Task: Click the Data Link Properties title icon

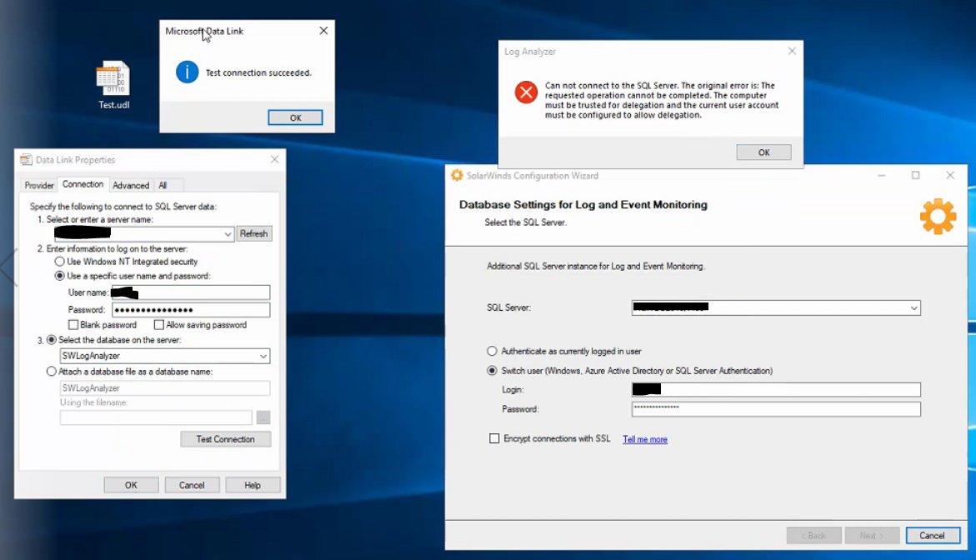Action: pos(26,160)
